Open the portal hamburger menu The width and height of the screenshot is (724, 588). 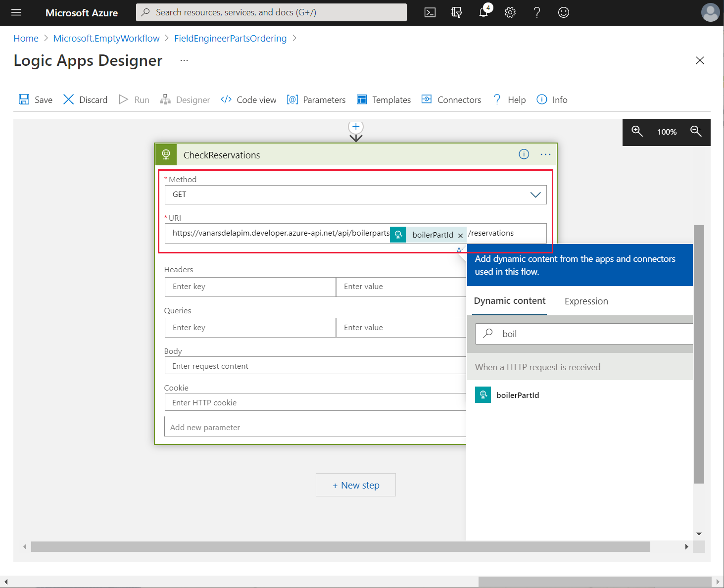tap(16, 12)
